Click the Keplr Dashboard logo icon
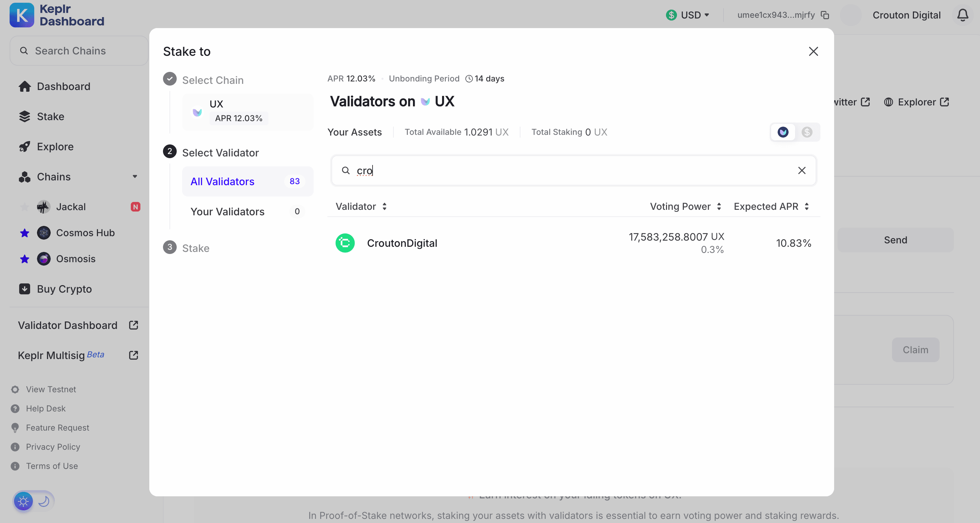 click(22, 15)
